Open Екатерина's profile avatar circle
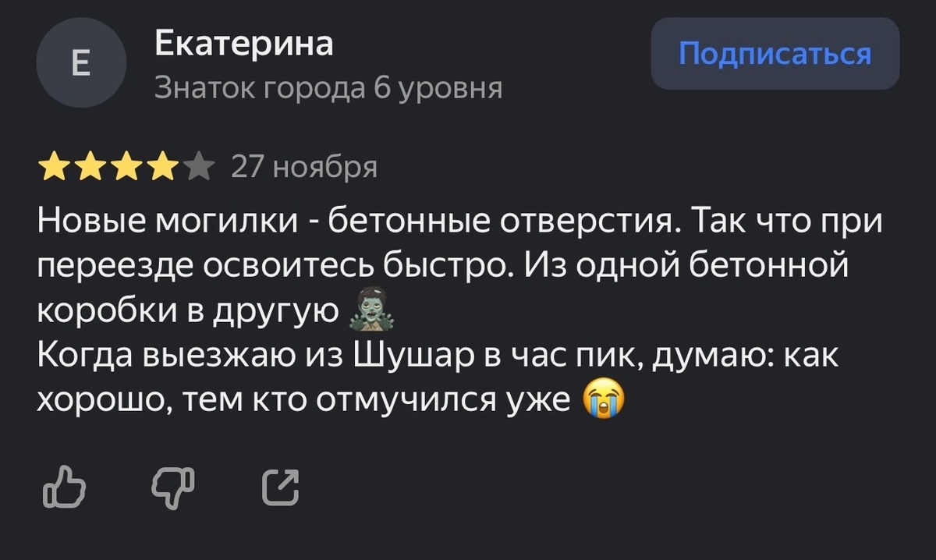The width and height of the screenshot is (936, 560). 81,63
